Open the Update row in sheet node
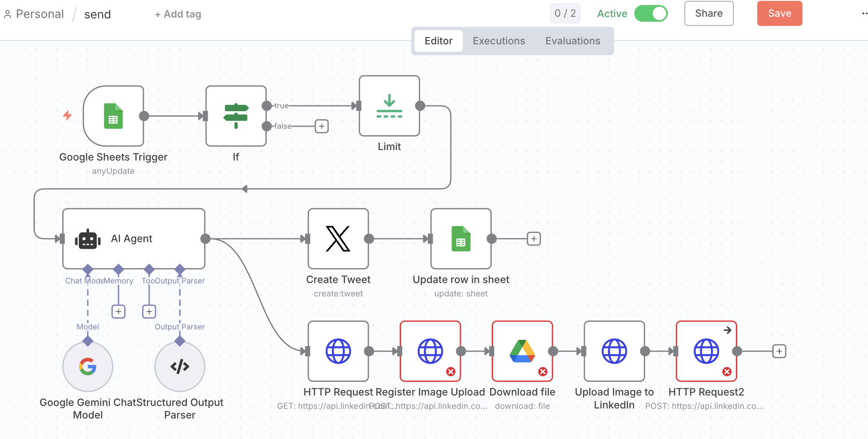This screenshot has height=439, width=868. tap(461, 239)
